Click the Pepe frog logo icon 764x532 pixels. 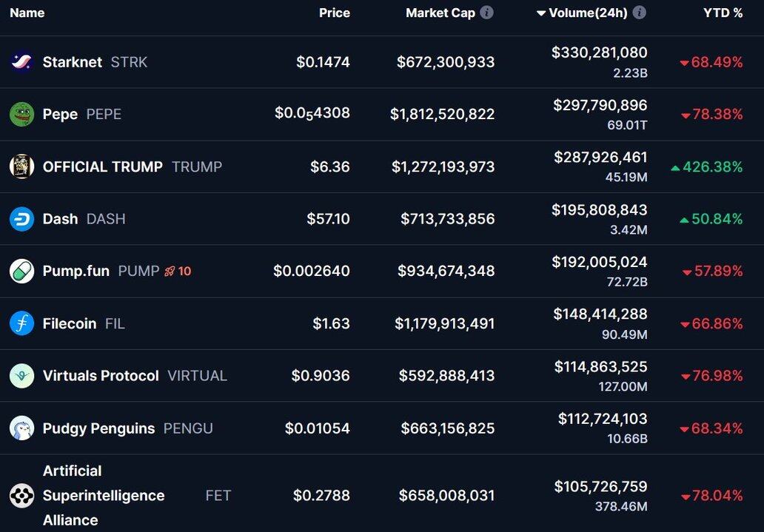pyautogui.click(x=21, y=114)
